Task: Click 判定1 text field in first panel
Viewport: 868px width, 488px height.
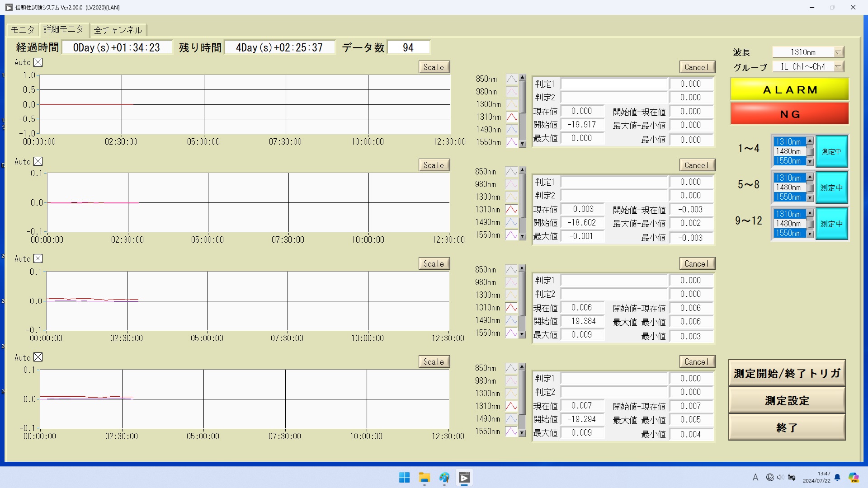Action: pyautogui.click(x=614, y=84)
